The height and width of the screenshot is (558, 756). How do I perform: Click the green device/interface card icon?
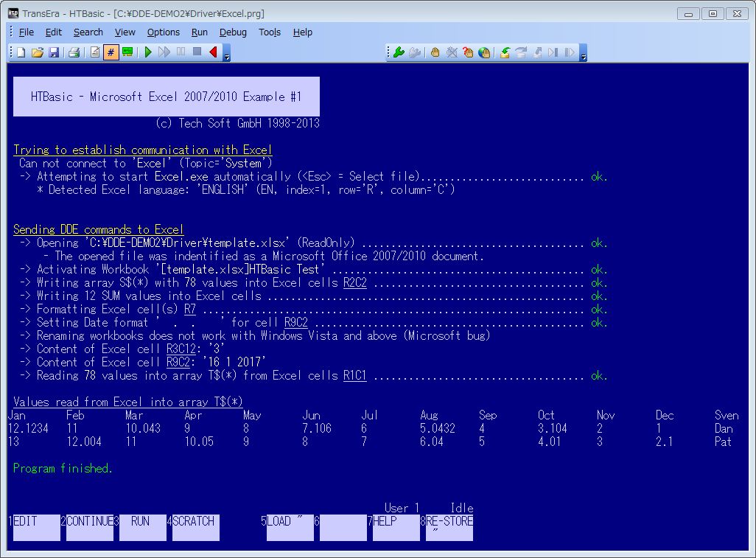click(127, 52)
